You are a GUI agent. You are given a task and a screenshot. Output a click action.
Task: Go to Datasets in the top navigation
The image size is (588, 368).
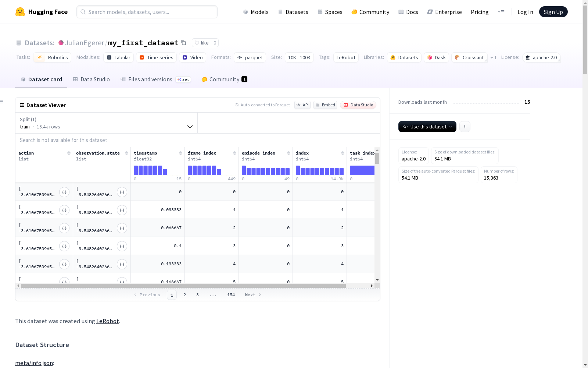tap(293, 12)
